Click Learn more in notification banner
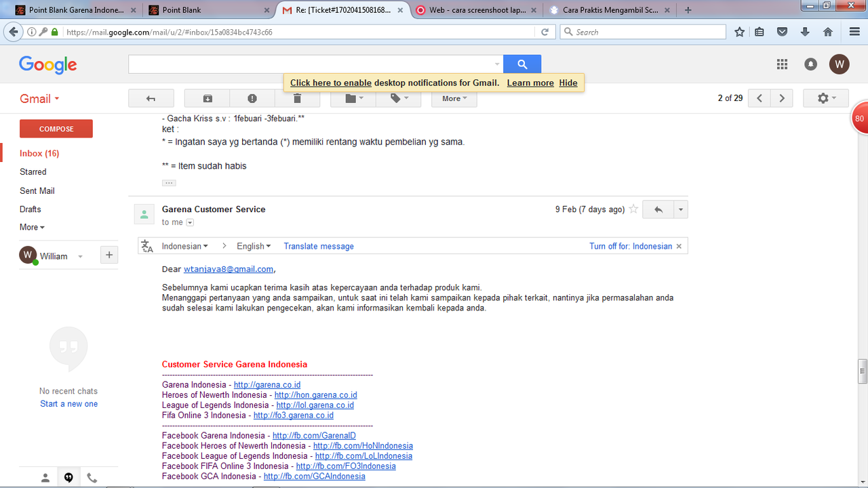This screenshot has width=868, height=488. (x=530, y=83)
